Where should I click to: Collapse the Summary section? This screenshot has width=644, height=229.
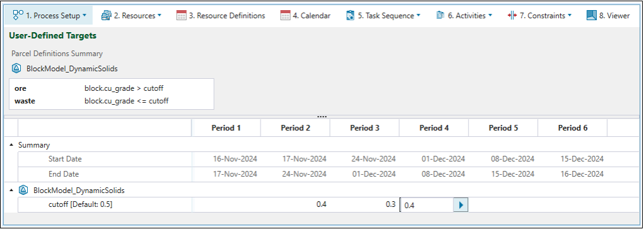coord(11,145)
